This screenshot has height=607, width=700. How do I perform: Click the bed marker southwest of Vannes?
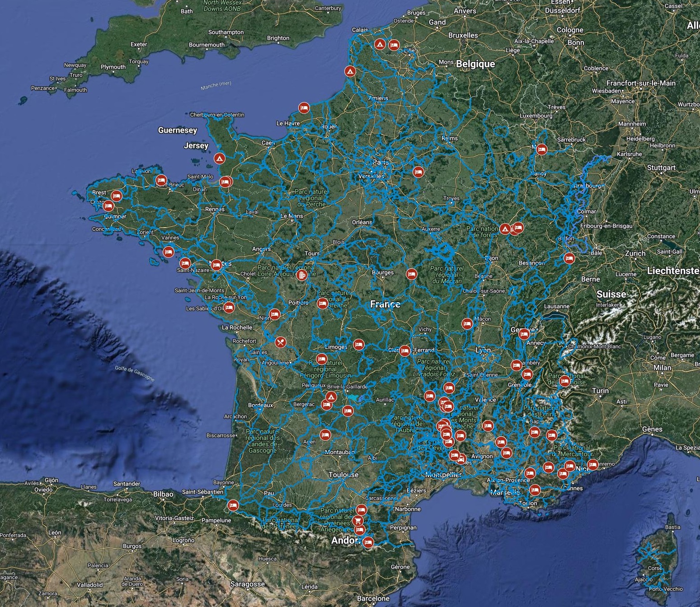[x=169, y=252]
